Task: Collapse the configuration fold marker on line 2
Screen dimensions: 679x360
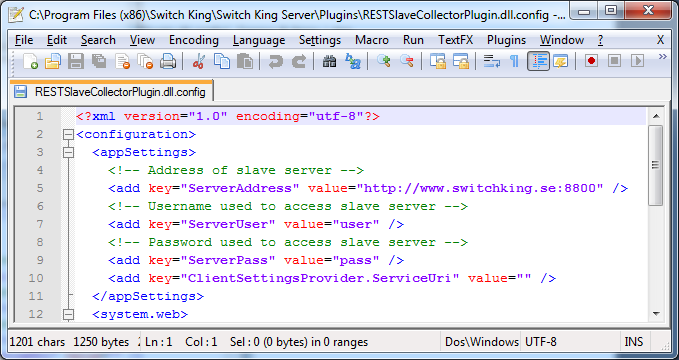Action: [x=68, y=135]
